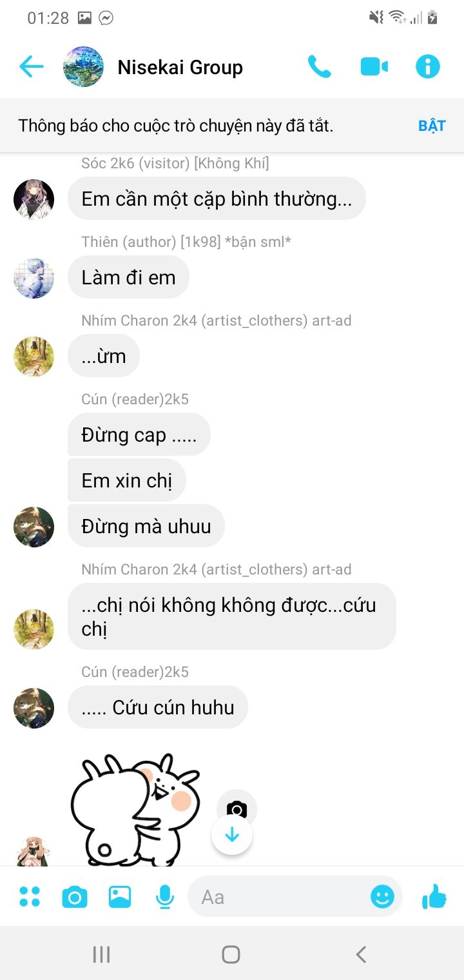This screenshot has height=980, width=464.
Task: Send a thumbs-up like
Action: [434, 896]
